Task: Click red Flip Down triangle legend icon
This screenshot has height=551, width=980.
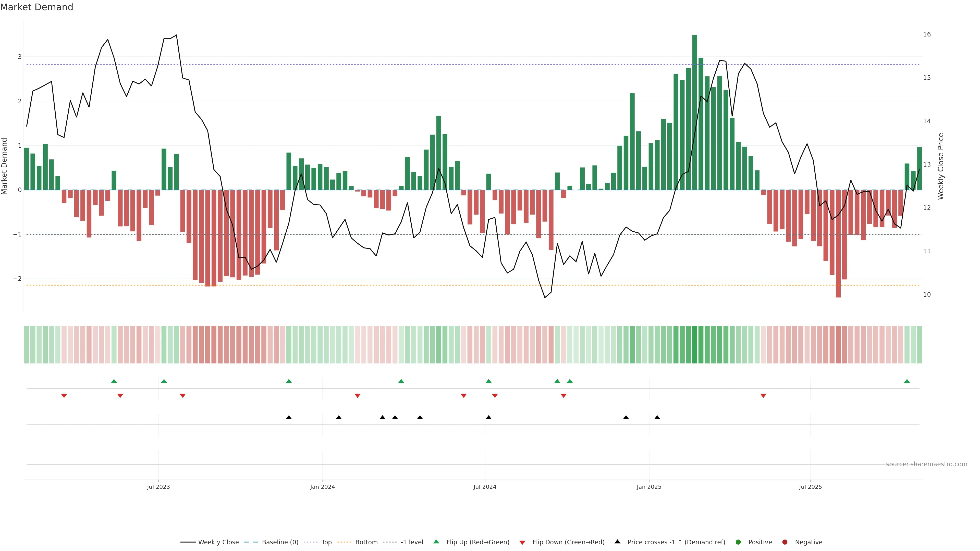Action: click(x=522, y=542)
